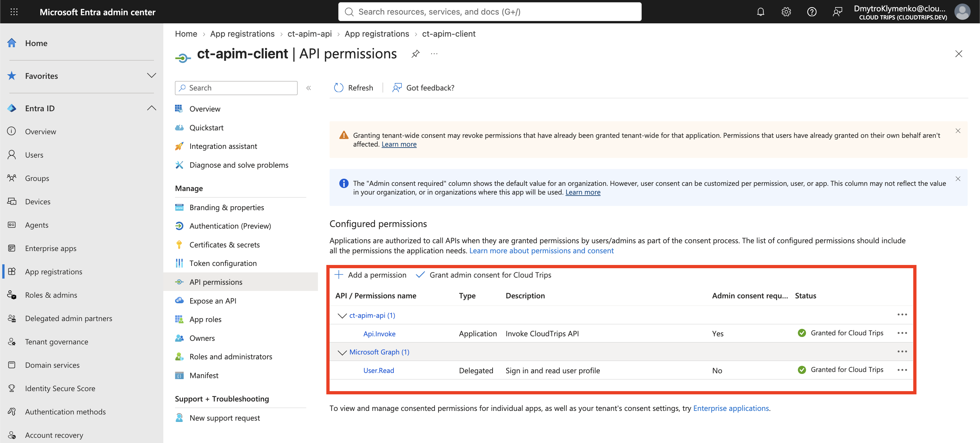Open the app launcher waffle icon
The height and width of the screenshot is (443, 980).
click(14, 12)
